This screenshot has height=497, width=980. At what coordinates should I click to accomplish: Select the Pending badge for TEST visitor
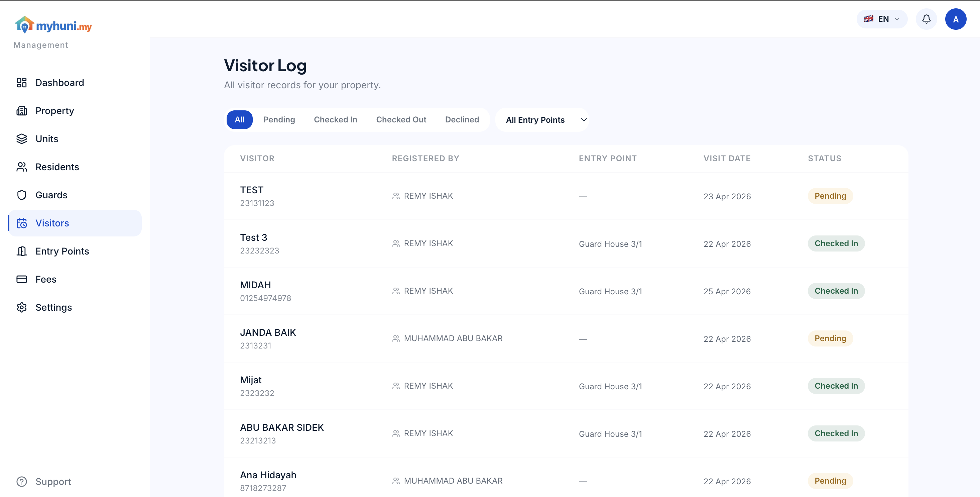(x=831, y=196)
